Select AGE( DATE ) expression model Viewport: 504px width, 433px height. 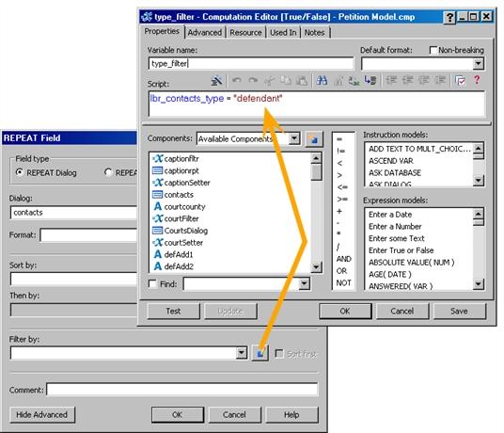[390, 275]
